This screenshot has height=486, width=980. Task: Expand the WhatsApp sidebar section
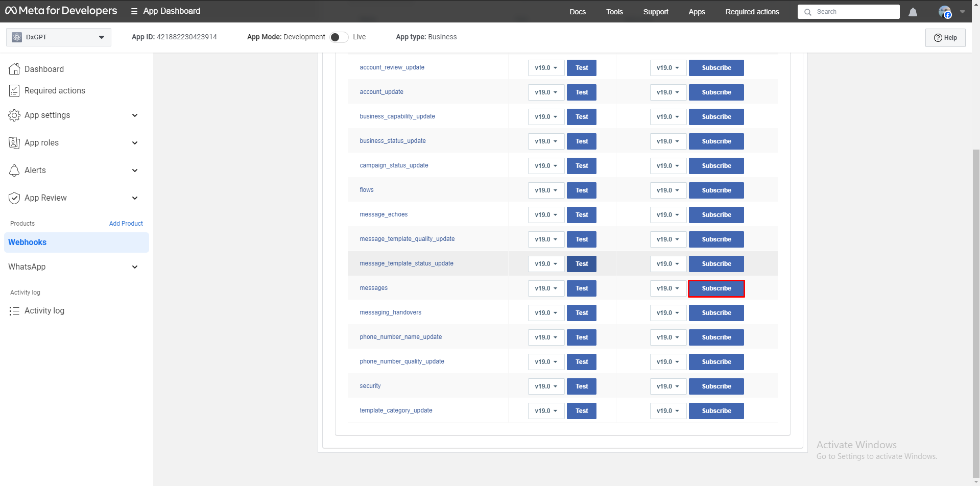[135, 267]
